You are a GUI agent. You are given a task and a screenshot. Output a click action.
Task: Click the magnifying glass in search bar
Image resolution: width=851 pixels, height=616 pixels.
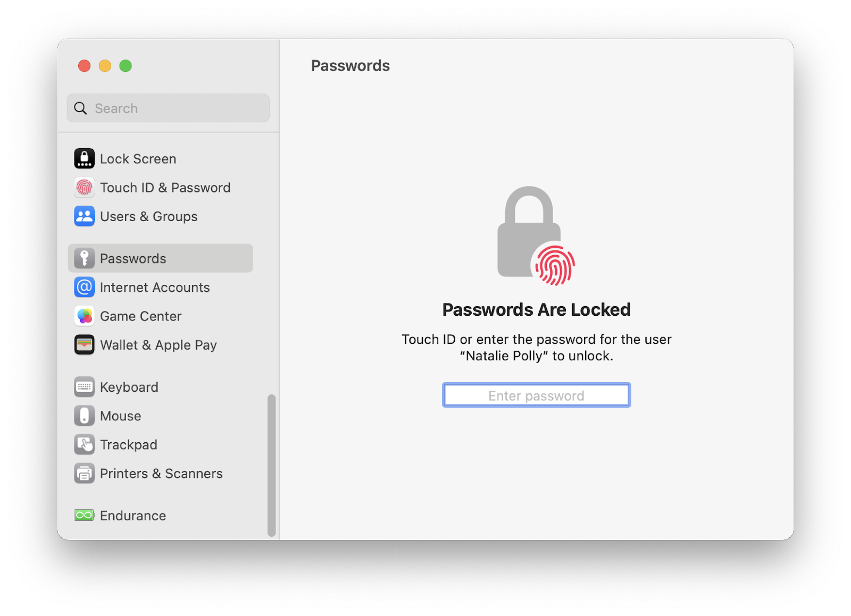81,108
